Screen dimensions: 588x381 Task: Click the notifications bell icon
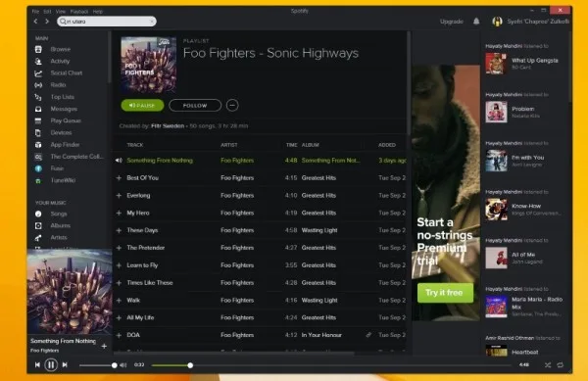(x=476, y=22)
